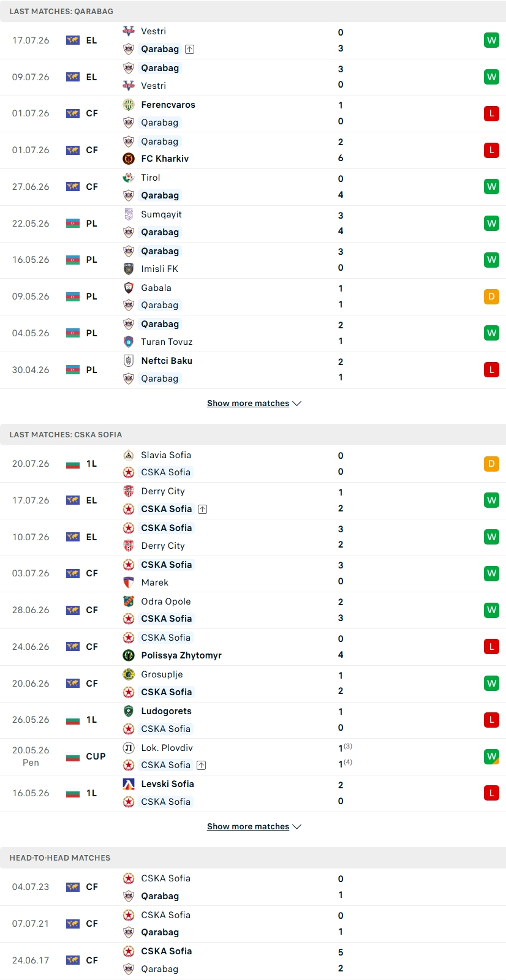Click the red L badge for Ferencvaros match
Viewport: 506px width, 980px height.
(491, 113)
